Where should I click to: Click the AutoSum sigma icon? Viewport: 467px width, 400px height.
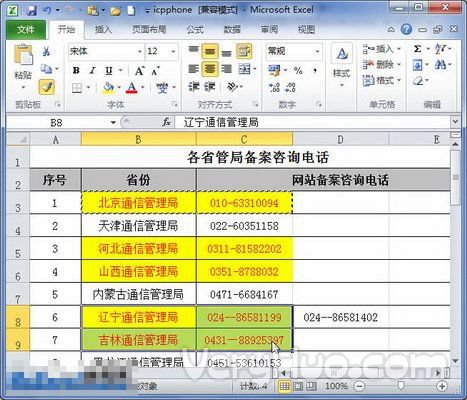(417, 49)
